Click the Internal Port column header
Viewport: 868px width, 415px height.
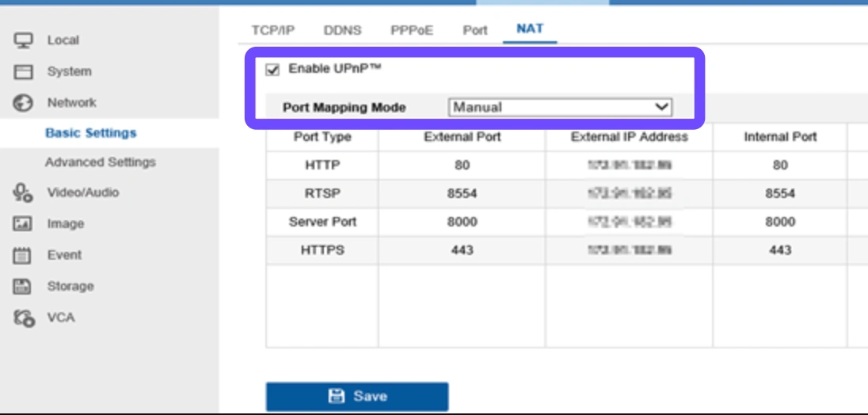[780, 137]
